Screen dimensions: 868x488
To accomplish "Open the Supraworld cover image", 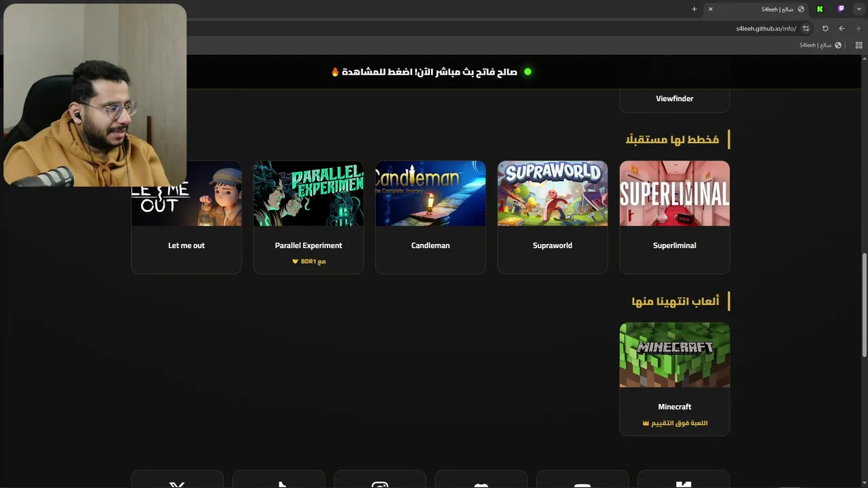I will click(x=553, y=193).
